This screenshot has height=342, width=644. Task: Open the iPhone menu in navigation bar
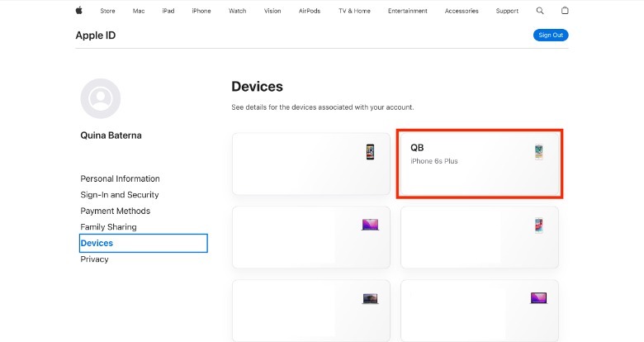pyautogui.click(x=201, y=11)
